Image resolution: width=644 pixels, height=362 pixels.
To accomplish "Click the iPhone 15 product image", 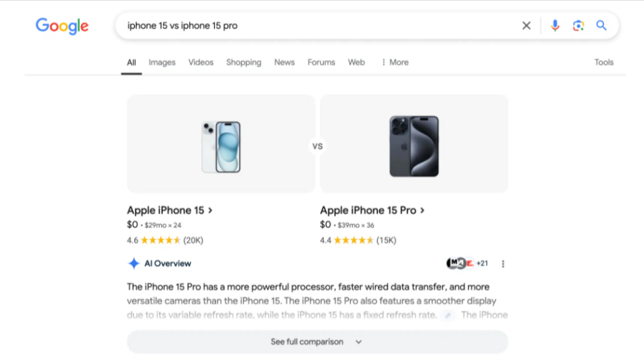I will click(x=221, y=144).
